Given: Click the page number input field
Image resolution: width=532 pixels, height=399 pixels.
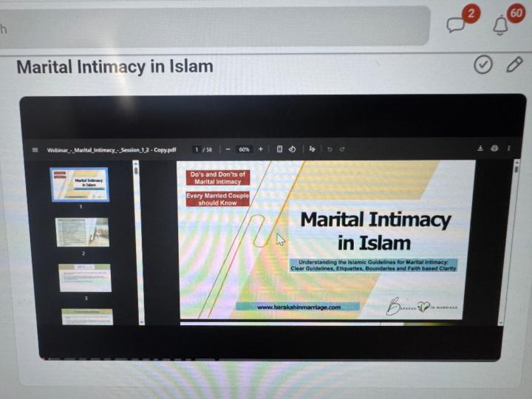Looking at the screenshot, I should point(197,149).
